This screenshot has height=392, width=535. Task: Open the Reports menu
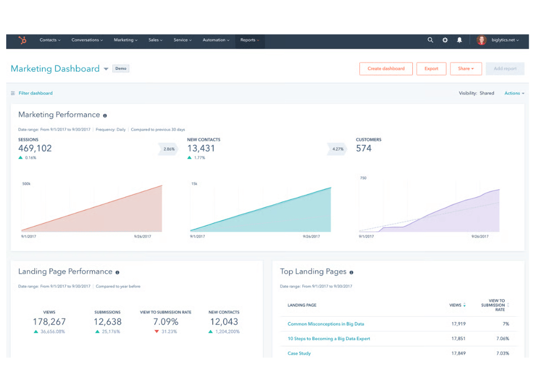point(249,40)
